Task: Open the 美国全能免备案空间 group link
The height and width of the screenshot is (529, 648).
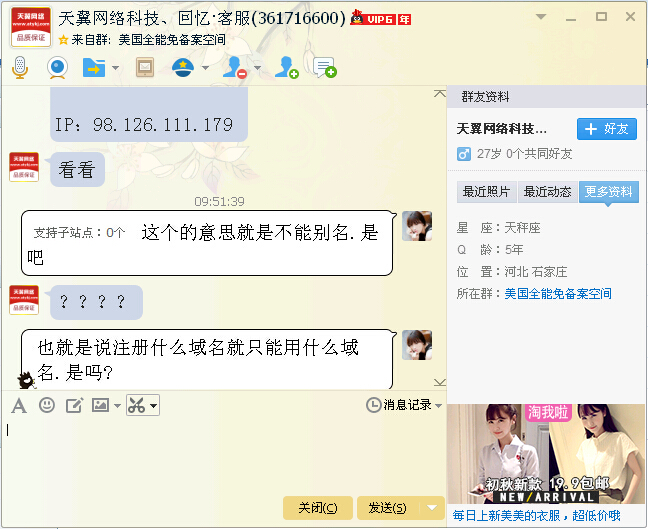Action: [558, 294]
